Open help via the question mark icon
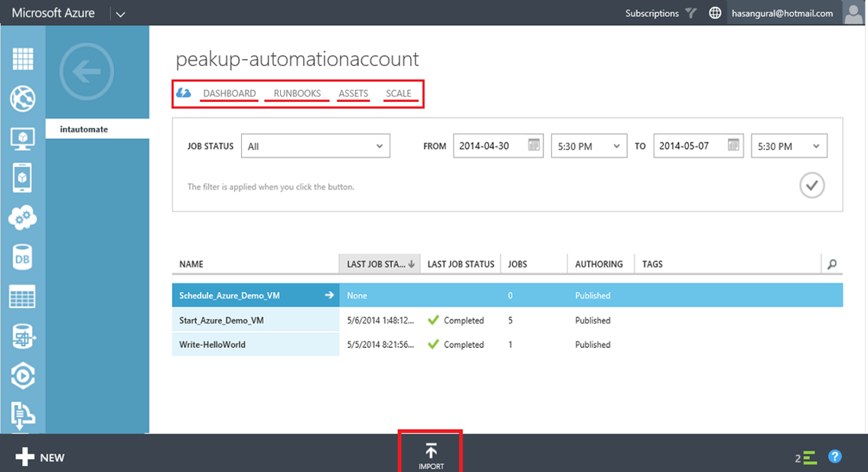Screen dimensions: 868x472 click(x=835, y=457)
